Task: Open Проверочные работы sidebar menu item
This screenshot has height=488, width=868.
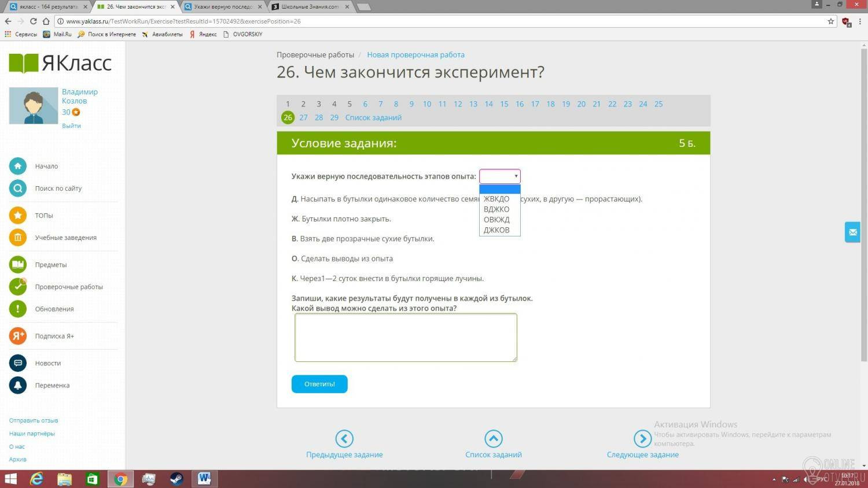Action: 69,287
